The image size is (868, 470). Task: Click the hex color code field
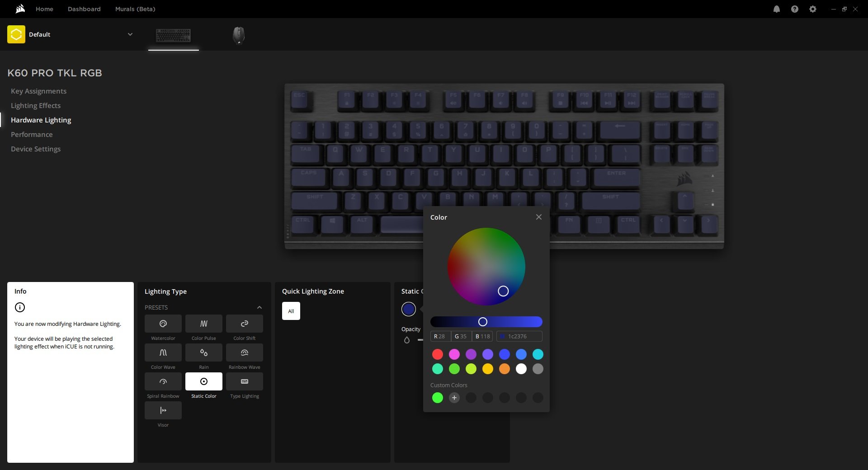519,336
